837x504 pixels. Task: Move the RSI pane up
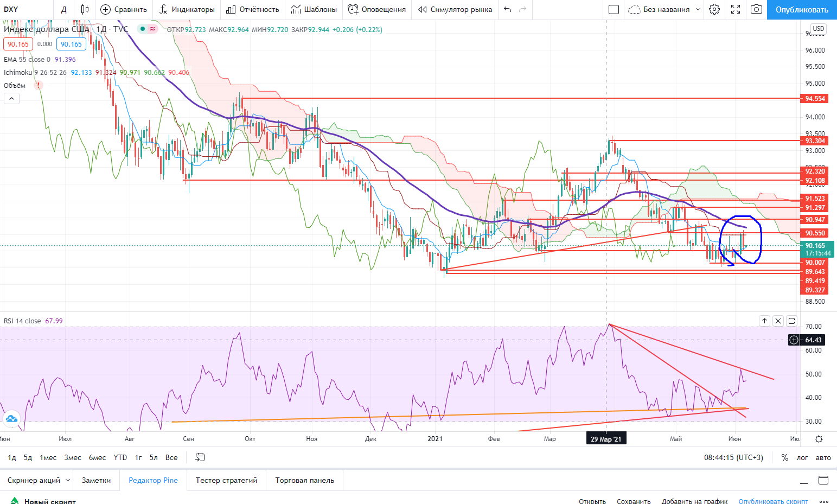pyautogui.click(x=764, y=321)
